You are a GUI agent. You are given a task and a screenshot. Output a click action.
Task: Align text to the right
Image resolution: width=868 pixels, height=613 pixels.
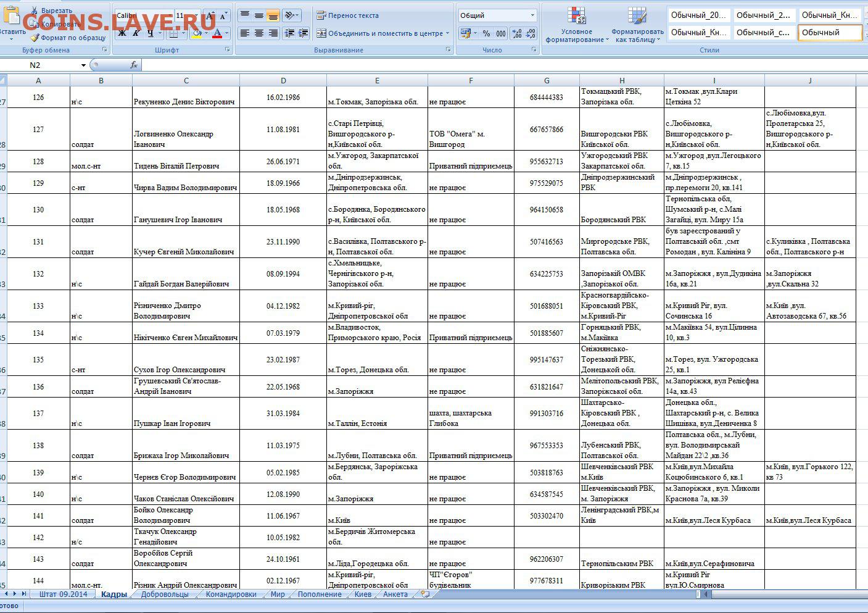pyautogui.click(x=273, y=33)
